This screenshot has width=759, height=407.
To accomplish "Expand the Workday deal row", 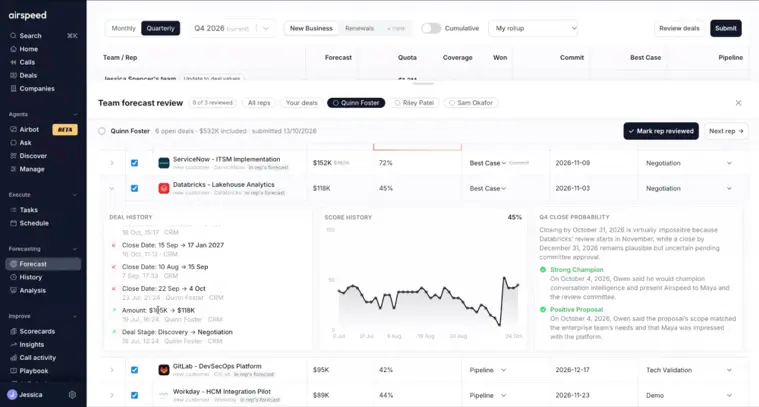I will (x=112, y=395).
